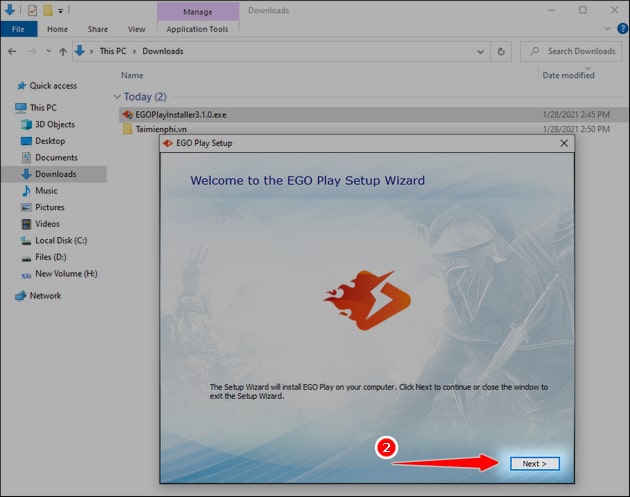
Task: Switch to the Home ribbon tab
Action: click(57, 29)
